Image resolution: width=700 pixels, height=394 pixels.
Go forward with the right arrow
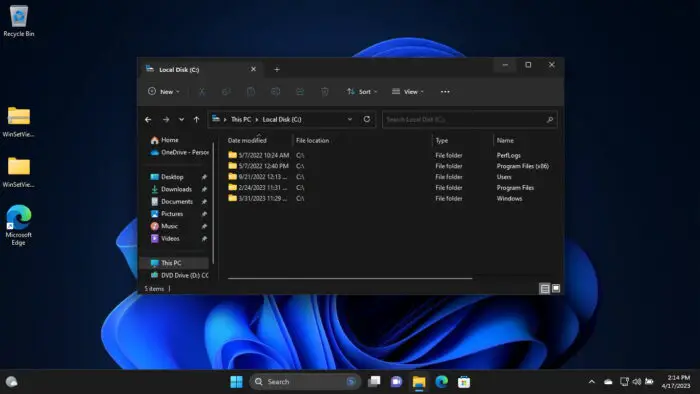tap(166, 120)
